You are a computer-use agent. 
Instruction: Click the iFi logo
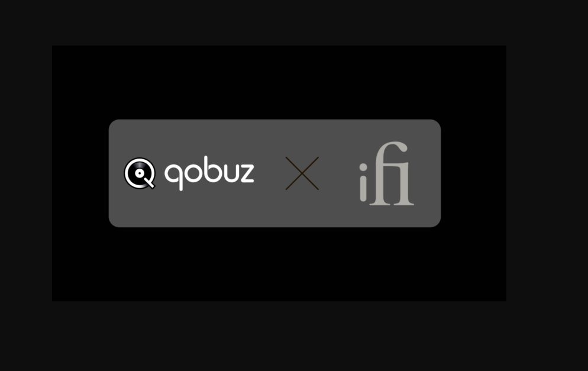387,173
